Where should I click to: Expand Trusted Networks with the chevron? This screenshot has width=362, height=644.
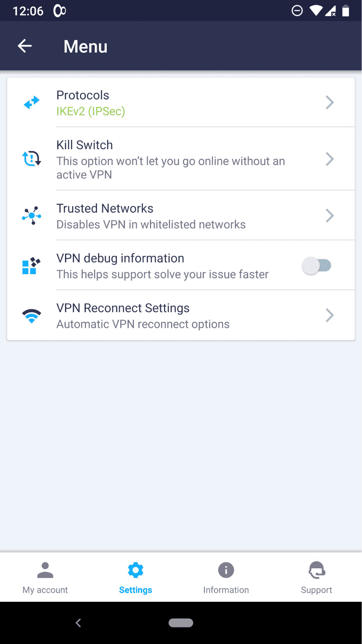(330, 216)
